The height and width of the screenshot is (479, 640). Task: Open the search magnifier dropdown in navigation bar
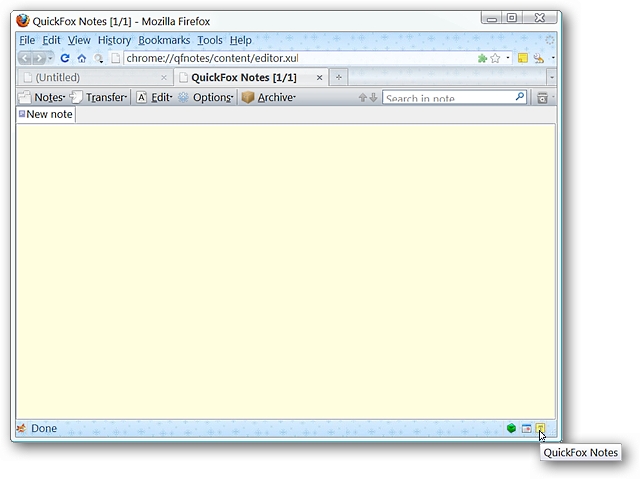98,58
